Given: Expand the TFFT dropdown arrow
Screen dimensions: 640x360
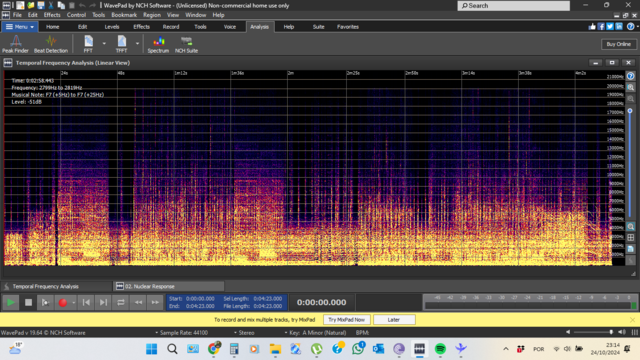Looking at the screenshot, I should pos(137,43).
